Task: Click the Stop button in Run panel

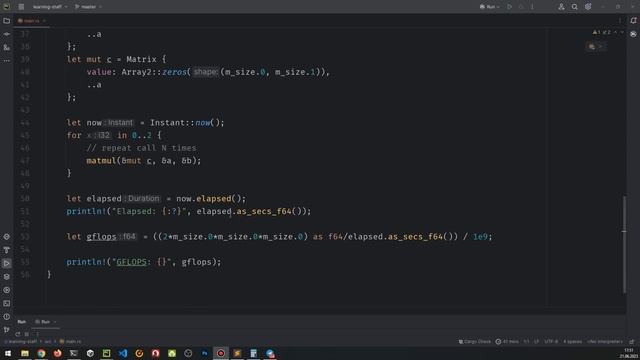Action: [x=27, y=334]
